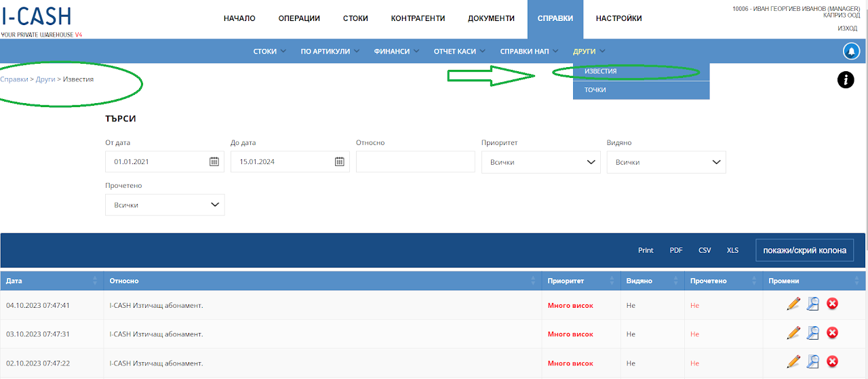Viewport: 868px width, 379px height.
Task: Go to the НАСТРОЙКИ tab
Action: [618, 18]
